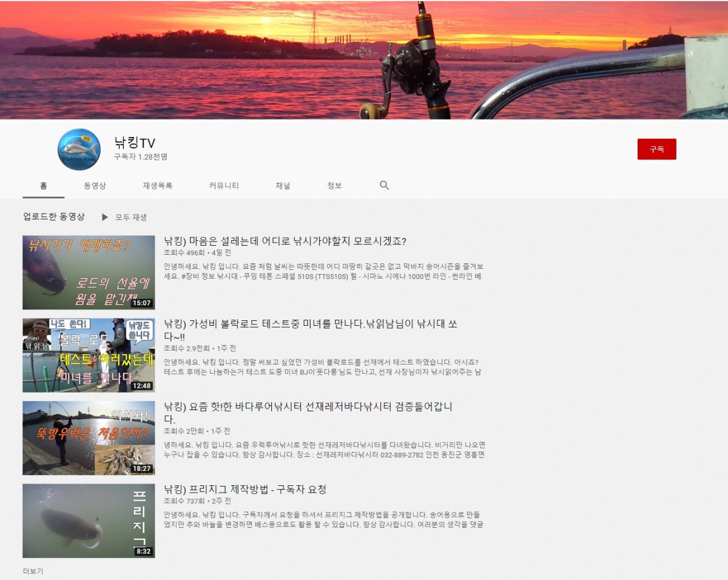Open the 마음은 설레는데 video title link
The image size is (728, 580).
point(285,241)
